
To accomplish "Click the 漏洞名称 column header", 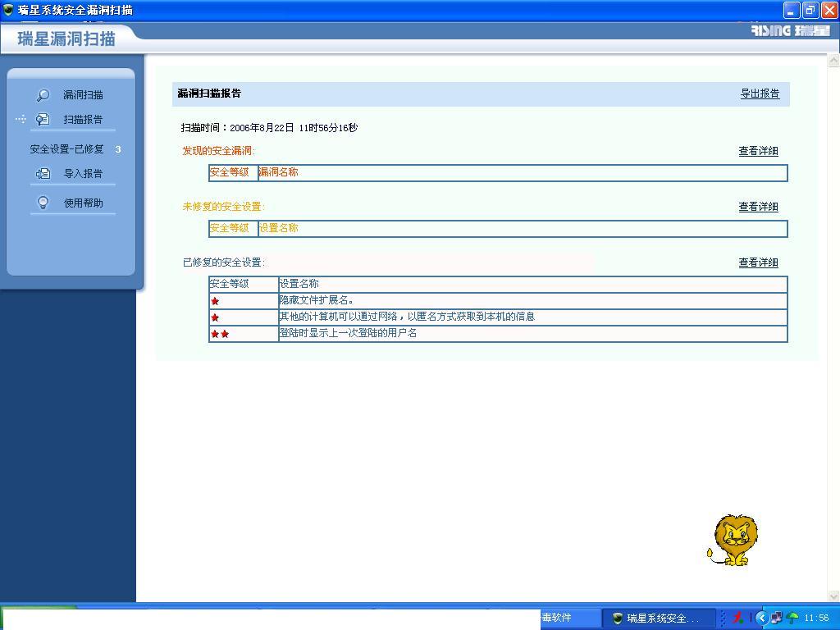I will [279, 172].
